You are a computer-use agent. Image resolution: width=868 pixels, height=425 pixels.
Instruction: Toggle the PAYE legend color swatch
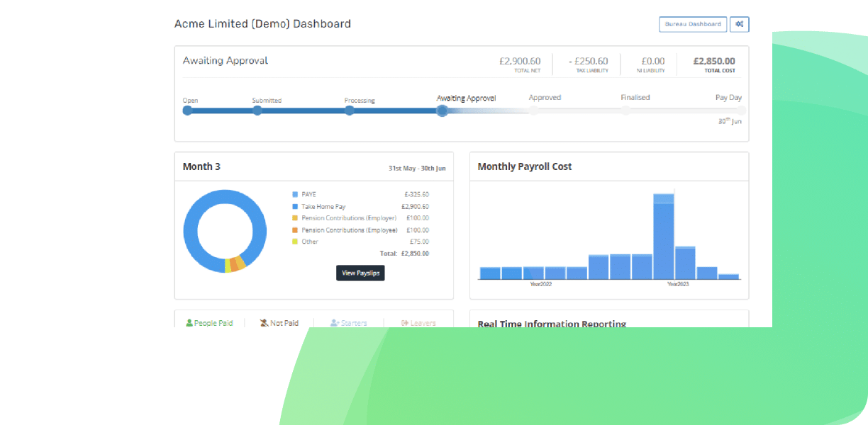[x=295, y=194]
